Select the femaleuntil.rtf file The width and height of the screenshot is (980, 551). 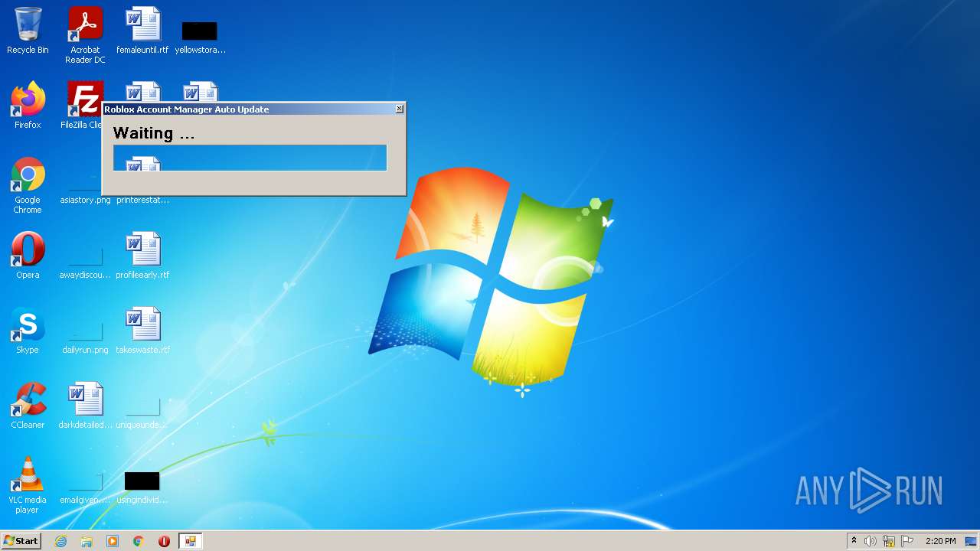point(142,31)
